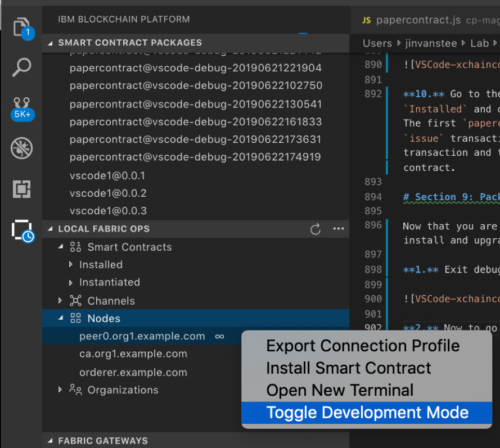Click jinvanstee in the breadcrumb path

(x=431, y=43)
